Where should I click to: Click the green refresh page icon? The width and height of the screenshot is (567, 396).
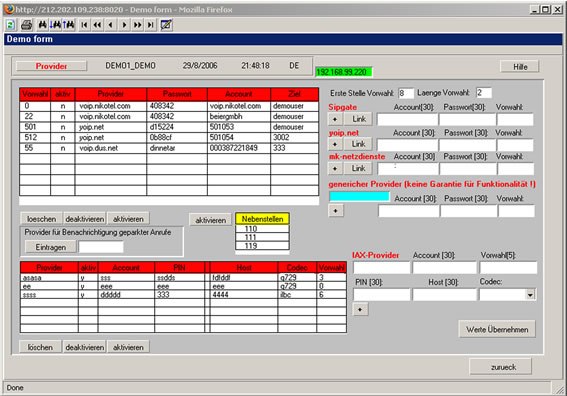[10, 25]
